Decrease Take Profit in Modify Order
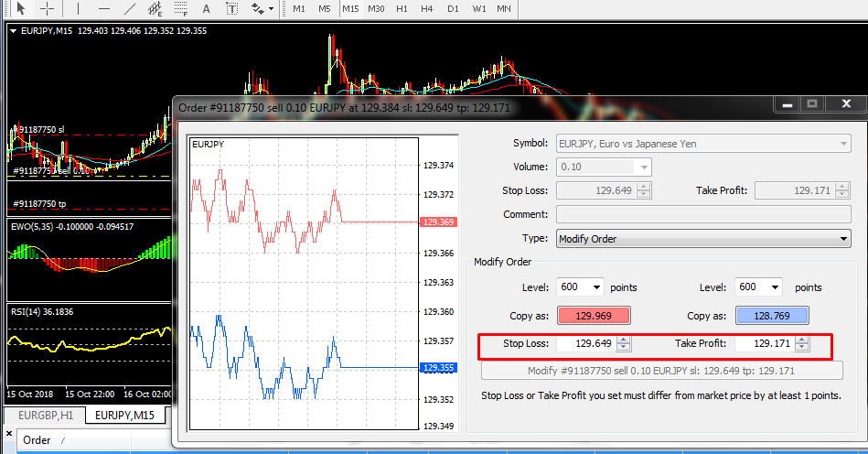Viewport: 868px width, 454px height. pyautogui.click(x=802, y=347)
